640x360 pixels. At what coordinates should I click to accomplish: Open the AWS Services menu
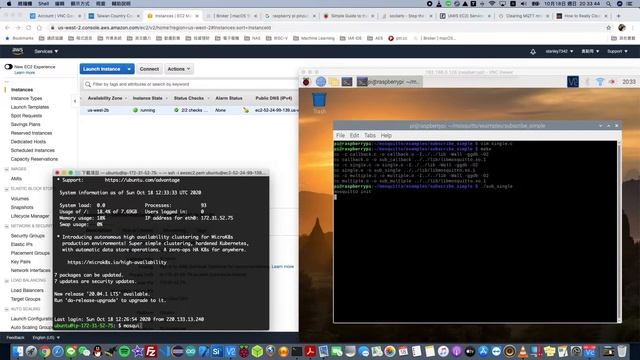click(x=46, y=51)
